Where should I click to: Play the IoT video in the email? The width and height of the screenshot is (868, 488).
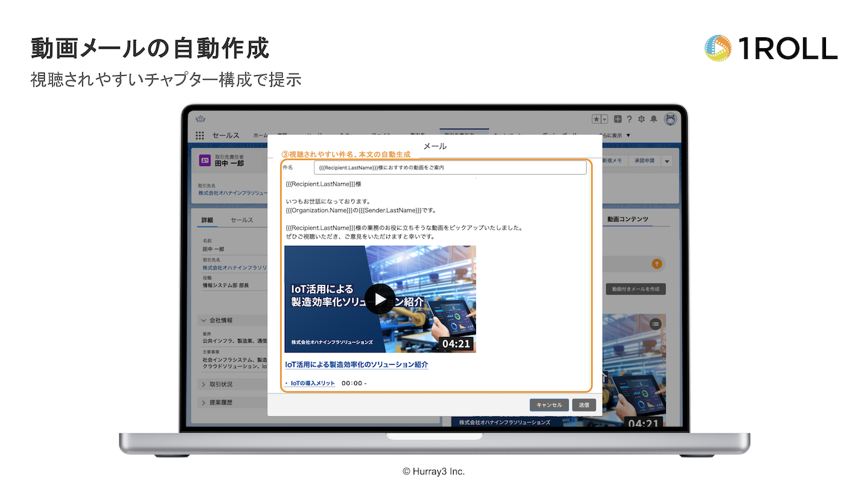coord(380,299)
